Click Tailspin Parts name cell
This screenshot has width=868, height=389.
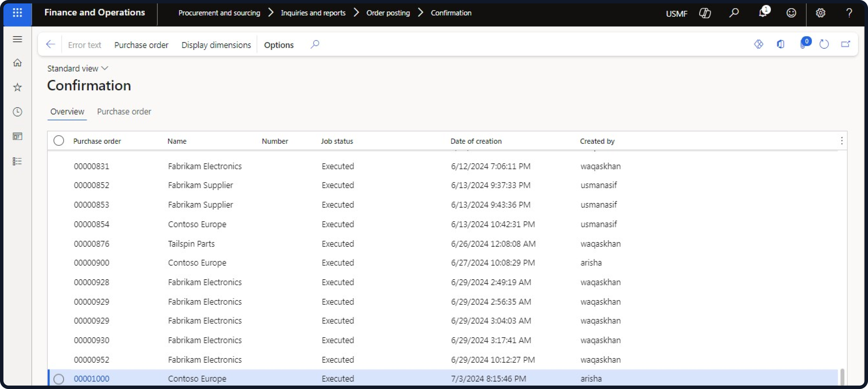pyautogui.click(x=191, y=244)
